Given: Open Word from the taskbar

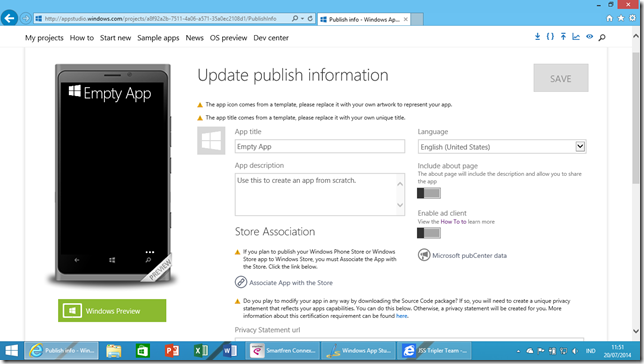Looking at the screenshot, I should click(230, 351).
